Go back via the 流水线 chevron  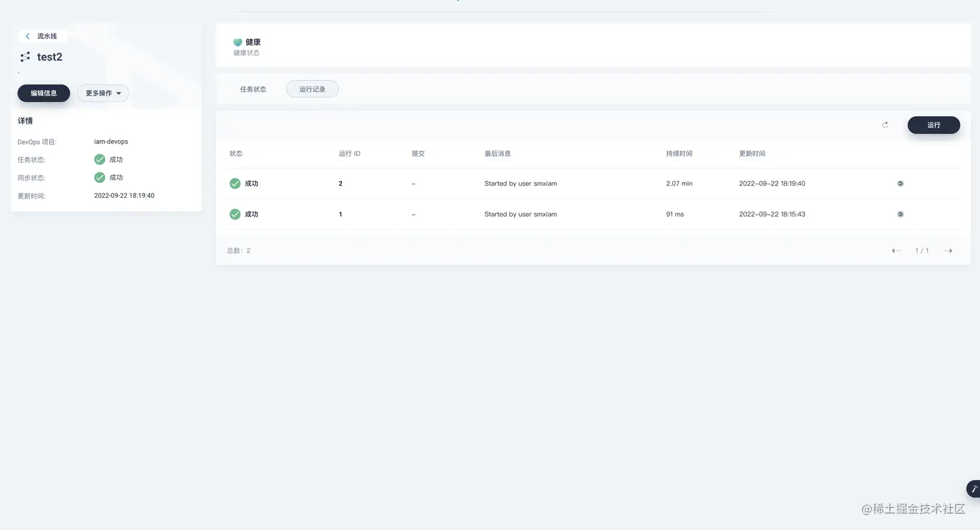tap(28, 36)
